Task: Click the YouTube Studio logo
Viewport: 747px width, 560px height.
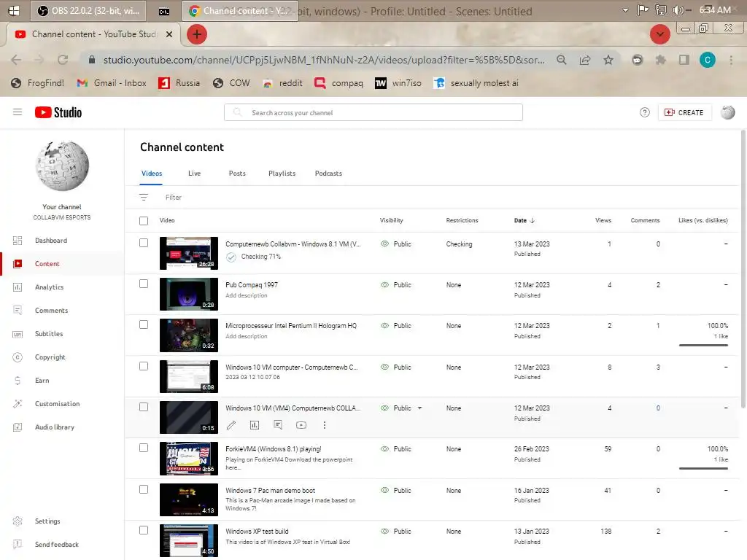Action: pos(58,112)
